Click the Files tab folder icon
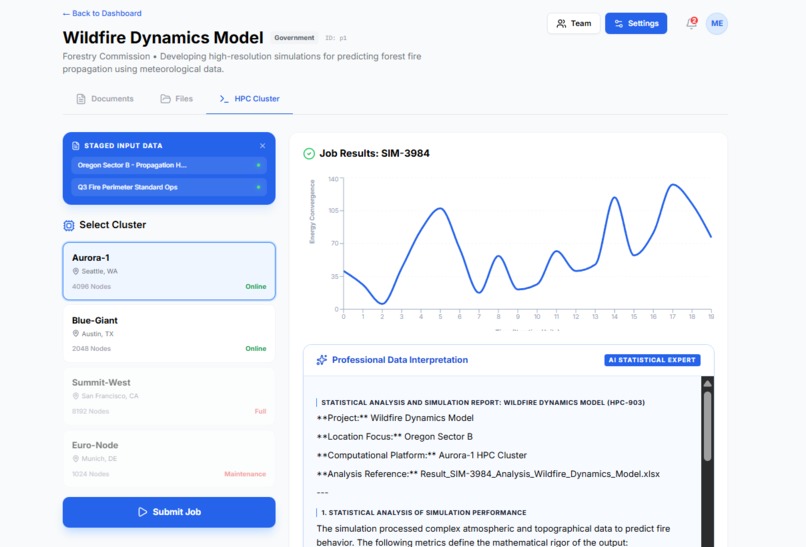 tap(165, 99)
